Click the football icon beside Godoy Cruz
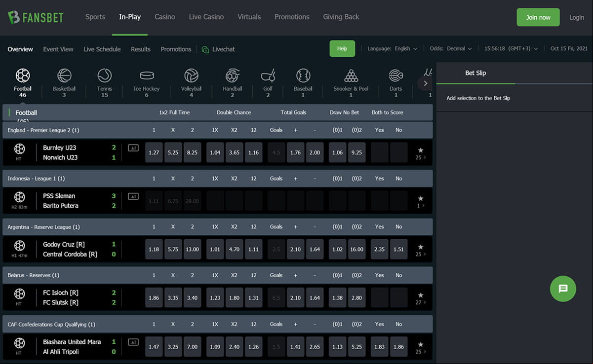593x364 pixels. click(19, 245)
